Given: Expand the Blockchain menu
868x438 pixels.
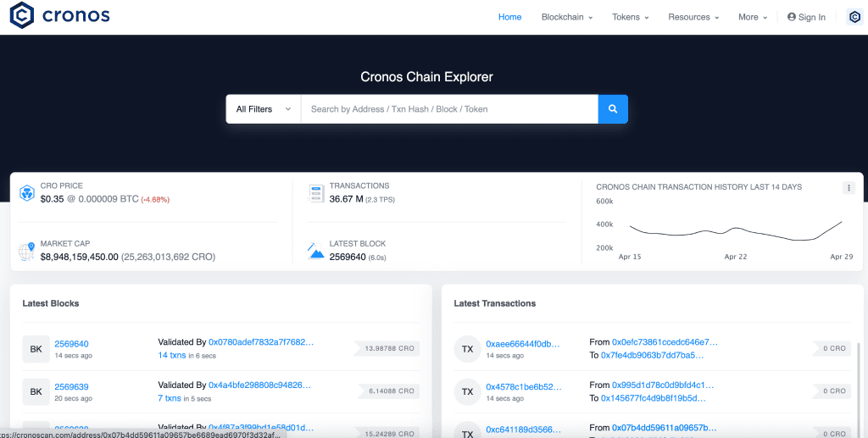Looking at the screenshot, I should click(x=566, y=17).
